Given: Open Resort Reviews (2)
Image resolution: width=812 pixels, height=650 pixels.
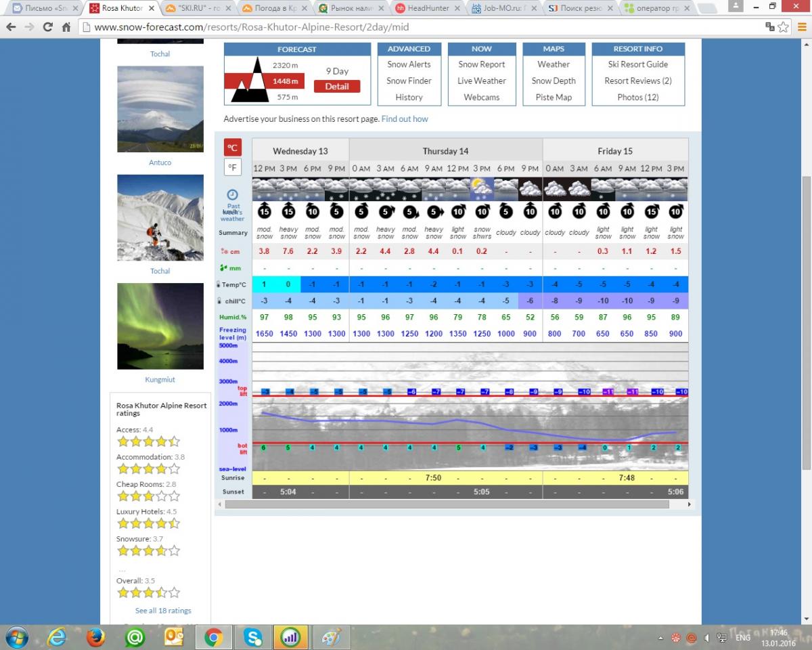Looking at the screenshot, I should [x=638, y=81].
